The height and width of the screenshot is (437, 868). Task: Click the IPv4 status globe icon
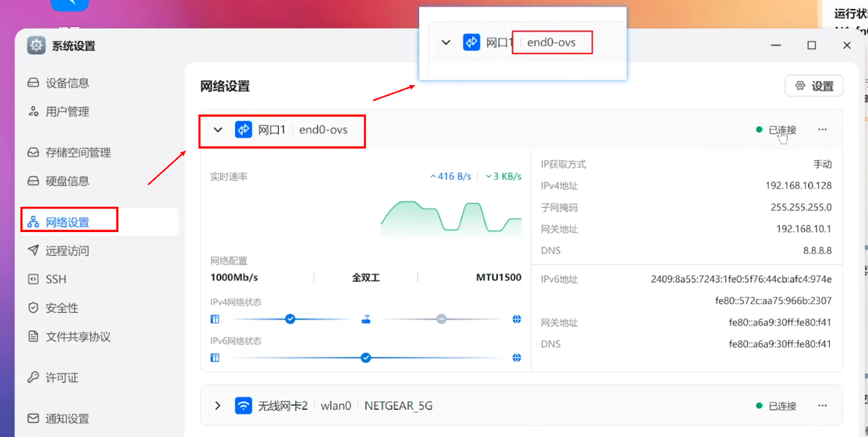point(517,319)
